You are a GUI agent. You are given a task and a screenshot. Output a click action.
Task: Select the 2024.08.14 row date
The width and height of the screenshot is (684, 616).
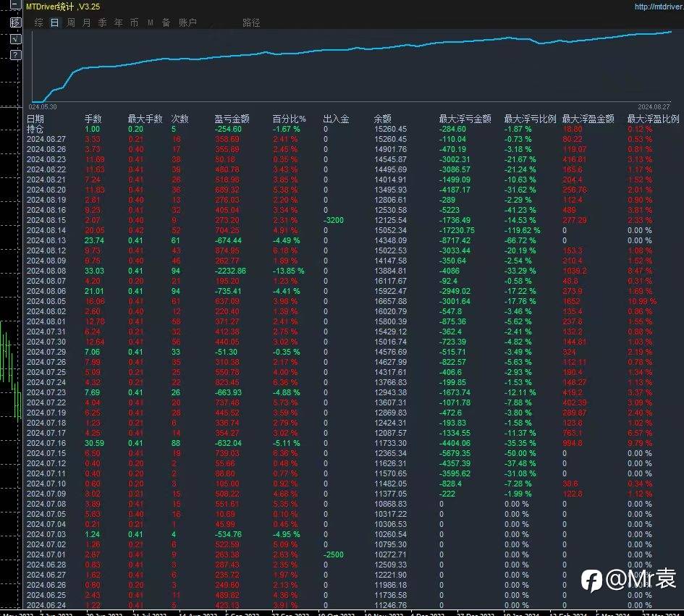coord(46,230)
